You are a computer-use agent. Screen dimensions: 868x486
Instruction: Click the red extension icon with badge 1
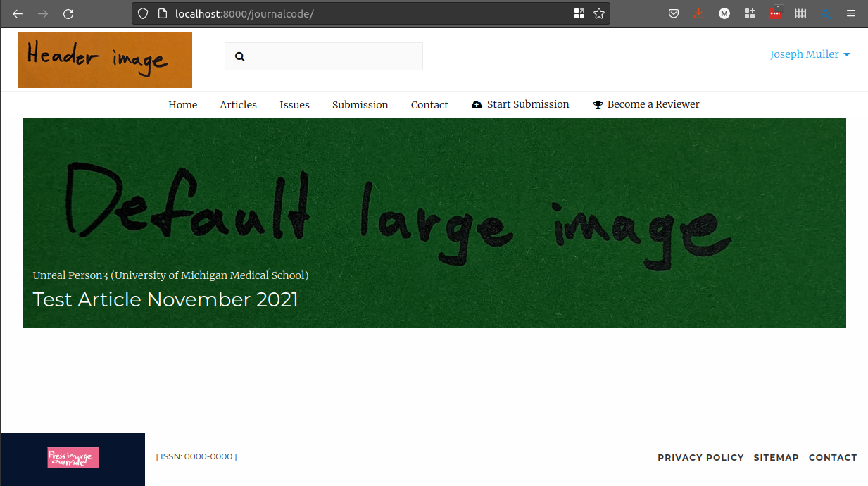(775, 13)
